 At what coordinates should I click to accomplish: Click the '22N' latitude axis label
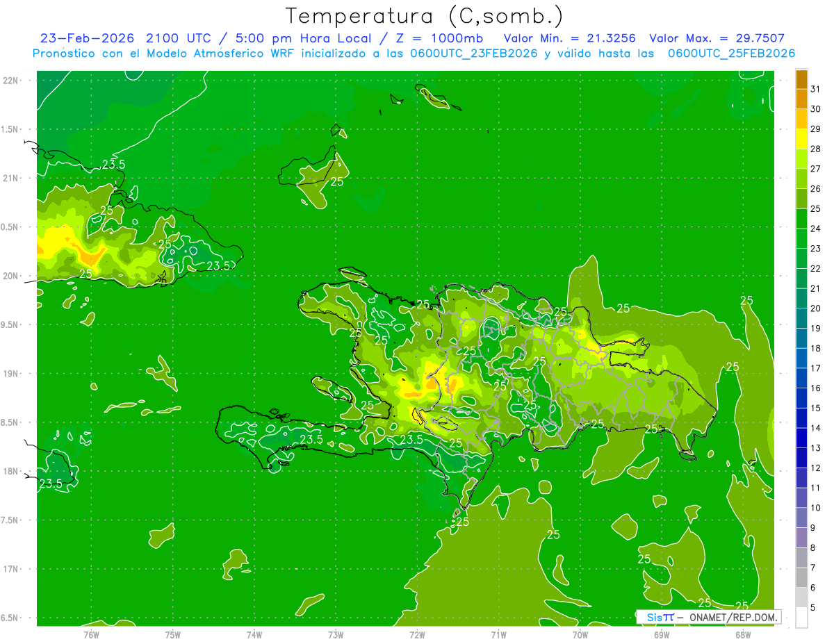(10, 80)
